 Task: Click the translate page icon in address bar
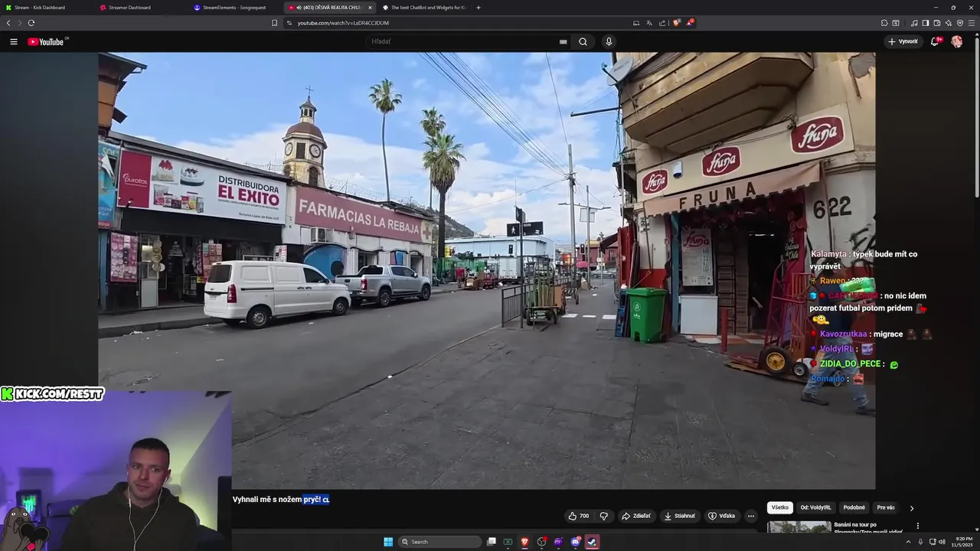click(x=648, y=23)
